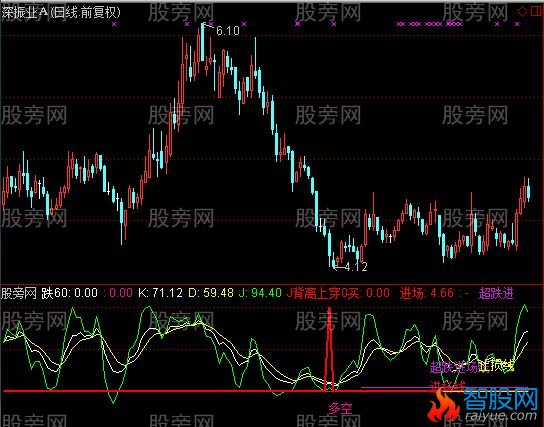Viewport: 544px width, 427px height.
Task: Click the 股旁网 indicator name before 跌60
Action: click(x=19, y=293)
